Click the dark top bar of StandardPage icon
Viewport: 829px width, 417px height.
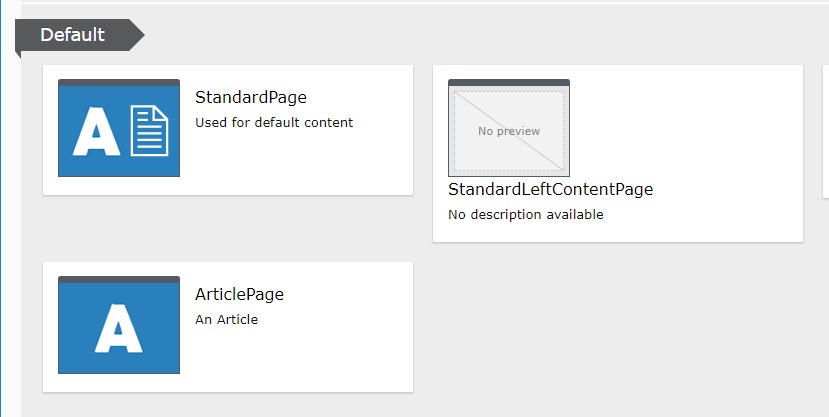coord(119,82)
